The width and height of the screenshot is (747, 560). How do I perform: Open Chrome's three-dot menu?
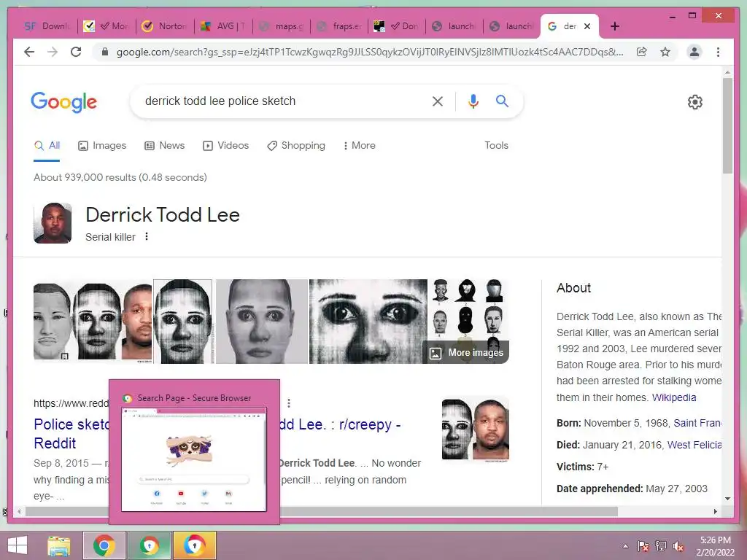tap(718, 52)
